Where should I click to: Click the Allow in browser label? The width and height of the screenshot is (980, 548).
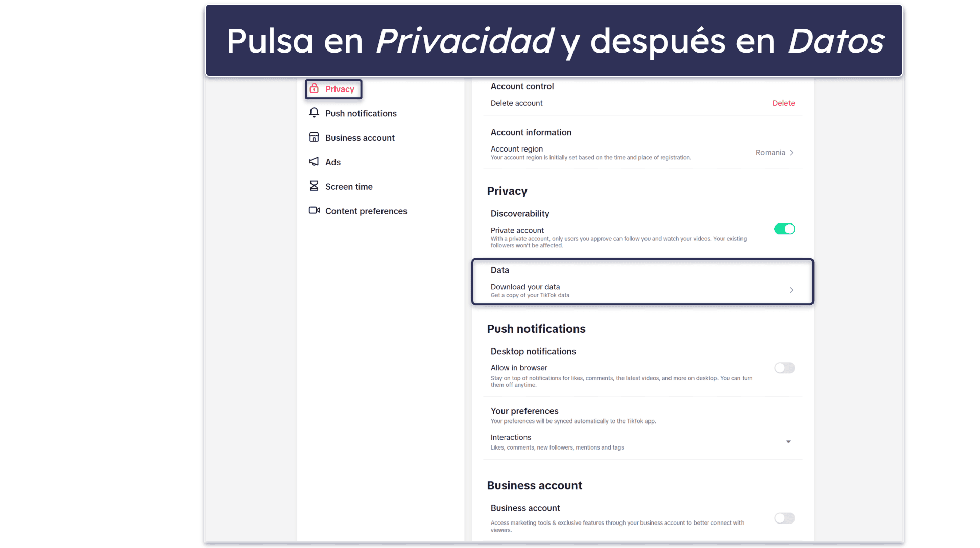point(519,368)
